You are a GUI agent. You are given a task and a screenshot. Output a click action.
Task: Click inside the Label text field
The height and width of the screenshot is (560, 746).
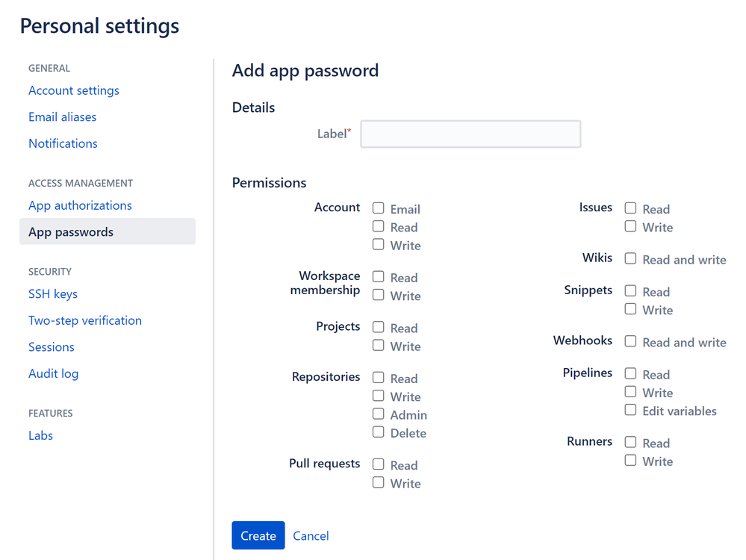[x=470, y=134]
